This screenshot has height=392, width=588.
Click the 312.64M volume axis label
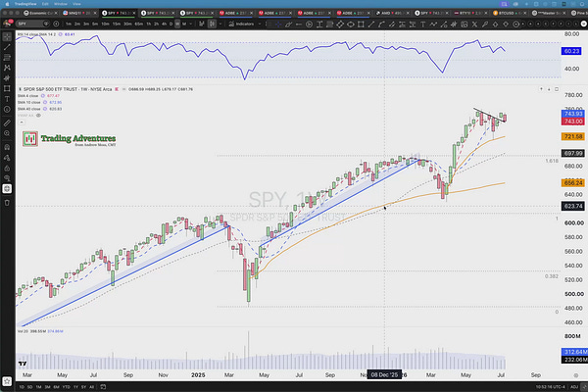(x=574, y=352)
